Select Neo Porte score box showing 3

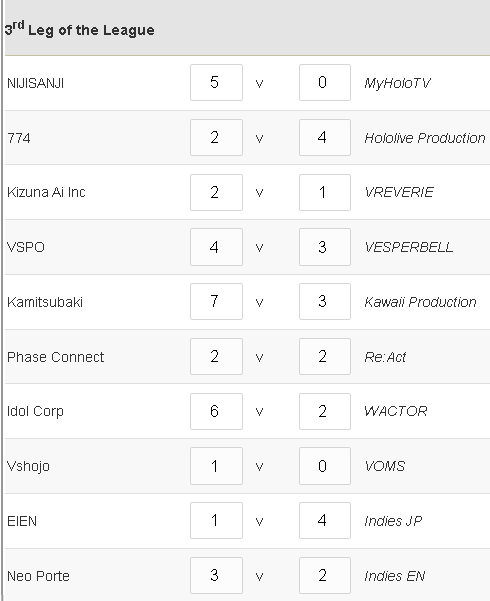point(216,575)
